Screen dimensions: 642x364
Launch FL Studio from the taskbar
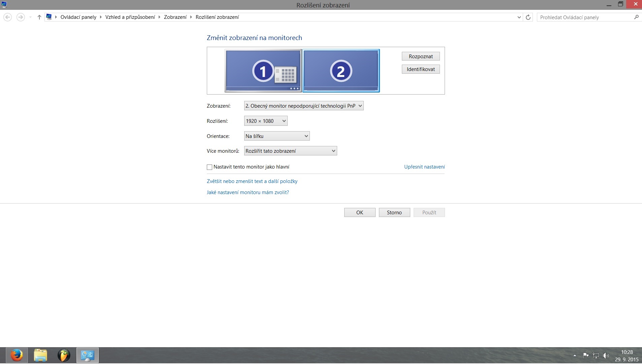tap(64, 355)
